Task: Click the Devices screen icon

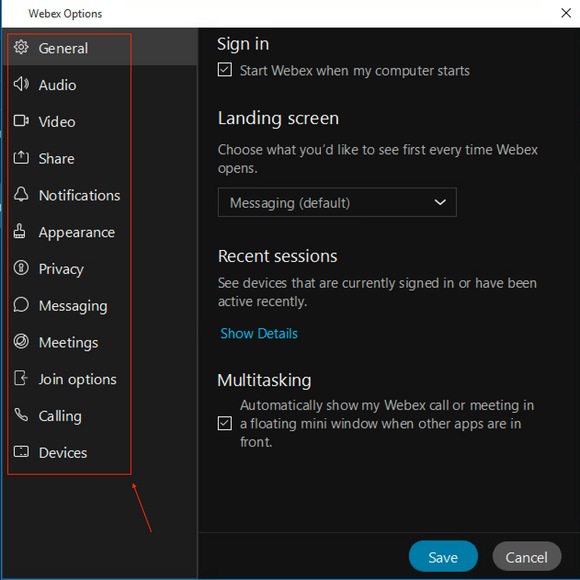Action: 21,451
